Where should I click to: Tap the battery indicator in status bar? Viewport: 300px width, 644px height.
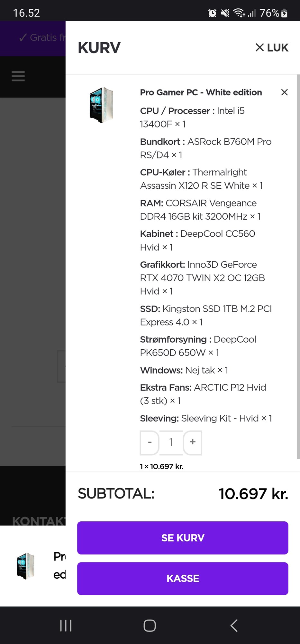pyautogui.click(x=284, y=13)
